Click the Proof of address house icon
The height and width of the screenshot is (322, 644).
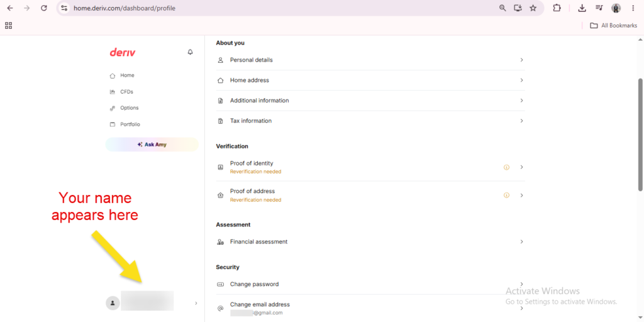point(221,196)
